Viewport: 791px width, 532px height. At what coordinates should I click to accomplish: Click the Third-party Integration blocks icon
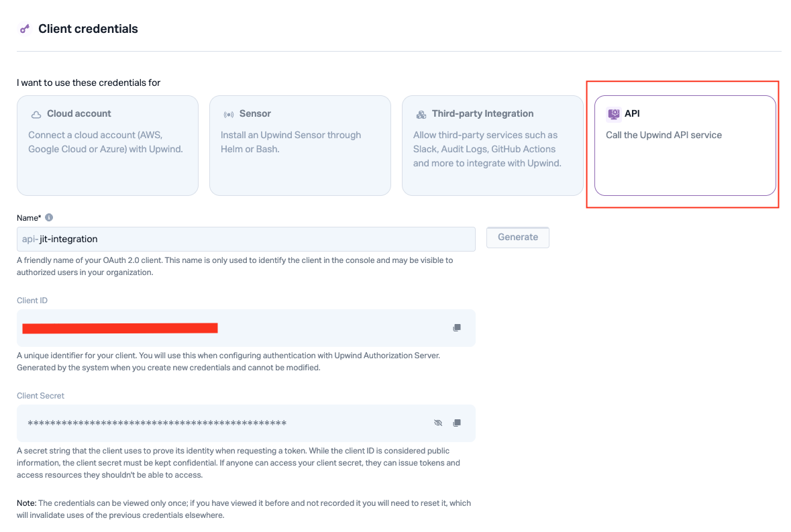point(421,115)
